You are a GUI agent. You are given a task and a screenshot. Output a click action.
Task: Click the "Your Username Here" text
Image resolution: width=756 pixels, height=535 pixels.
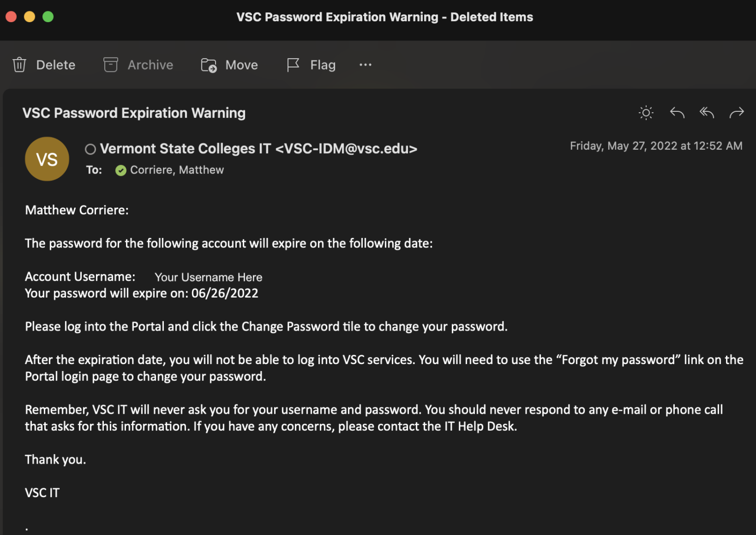[208, 277]
